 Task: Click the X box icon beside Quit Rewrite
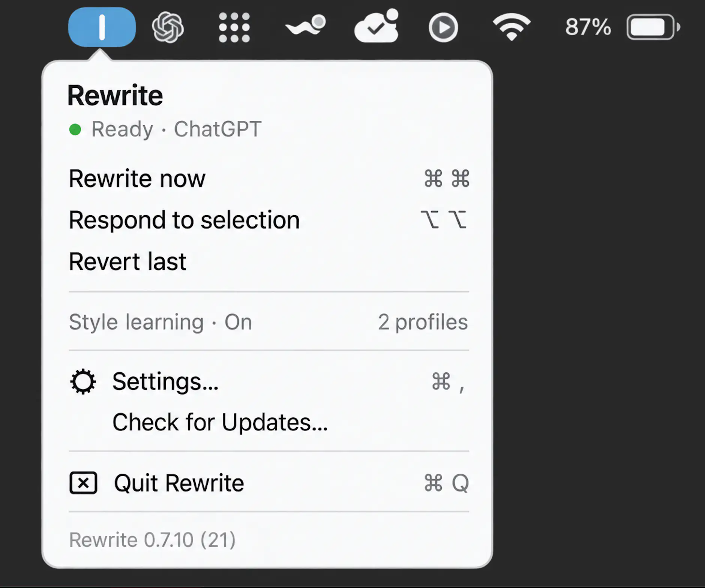click(x=83, y=483)
